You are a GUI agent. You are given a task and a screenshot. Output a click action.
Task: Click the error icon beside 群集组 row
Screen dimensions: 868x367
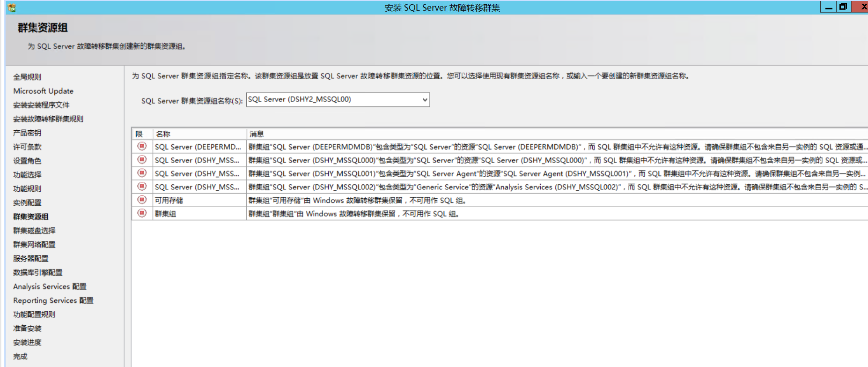[x=142, y=213]
